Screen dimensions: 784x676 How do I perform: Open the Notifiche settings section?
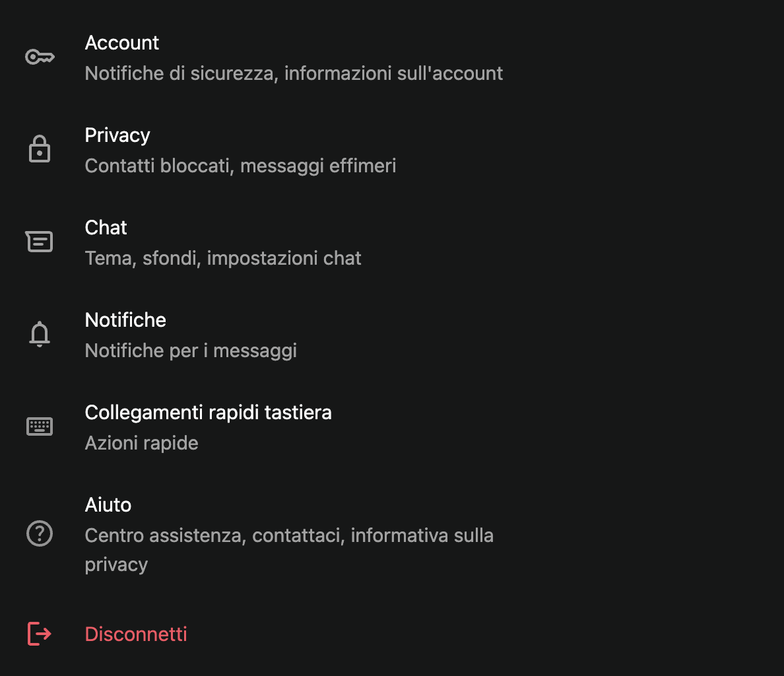(125, 320)
